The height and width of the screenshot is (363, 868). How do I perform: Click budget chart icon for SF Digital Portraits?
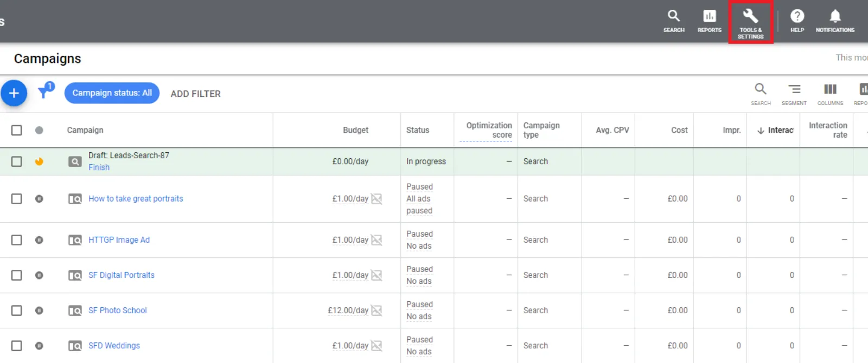click(376, 275)
